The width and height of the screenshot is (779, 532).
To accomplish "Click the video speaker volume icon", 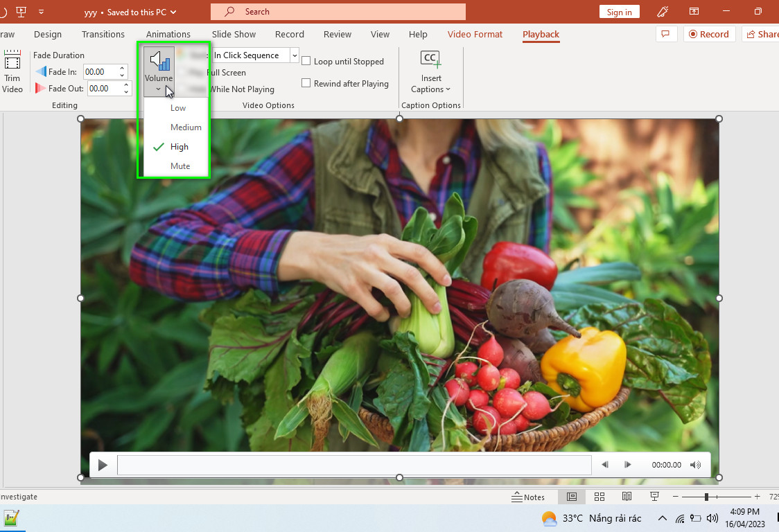I will (x=695, y=465).
